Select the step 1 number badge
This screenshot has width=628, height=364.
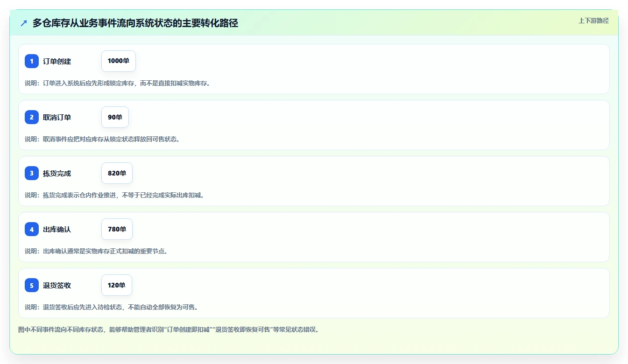(x=32, y=61)
